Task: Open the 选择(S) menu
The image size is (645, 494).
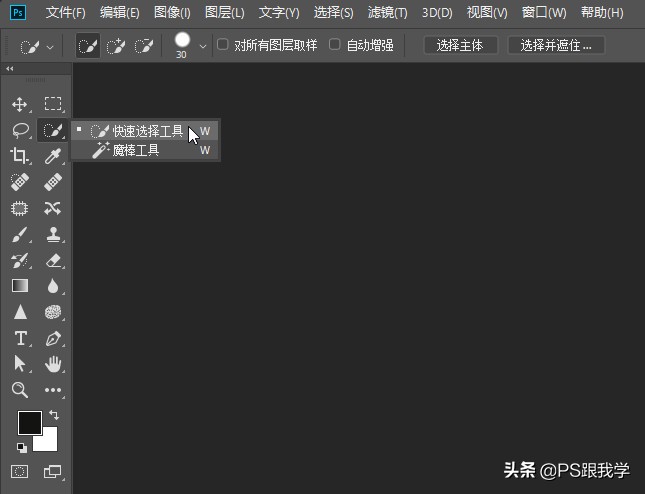Action: pos(334,13)
